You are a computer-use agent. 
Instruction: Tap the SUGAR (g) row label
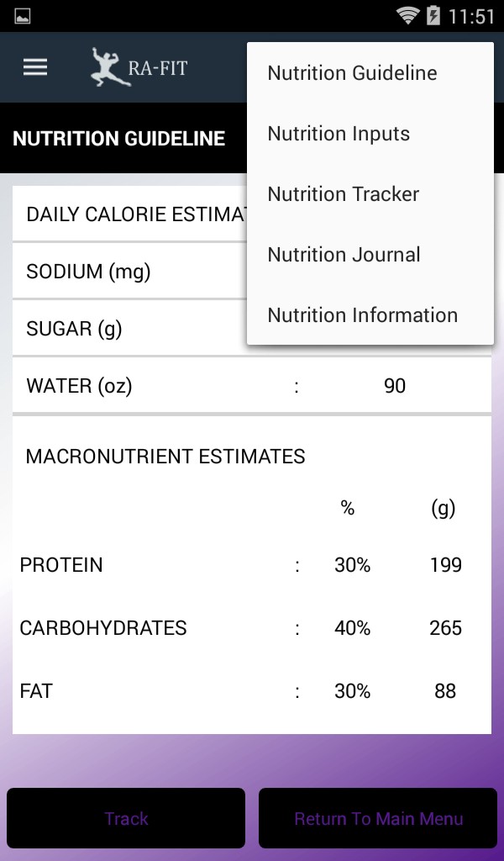74,329
